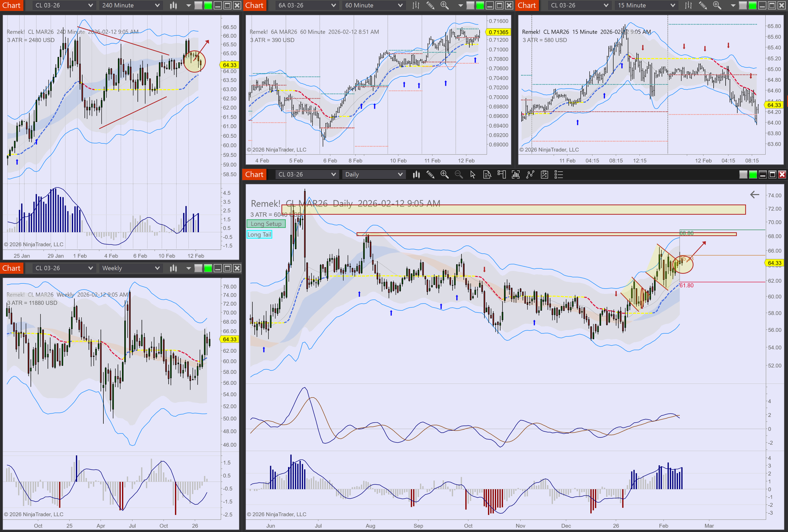Open Chart Trader icon on Daily chart

coord(501,174)
